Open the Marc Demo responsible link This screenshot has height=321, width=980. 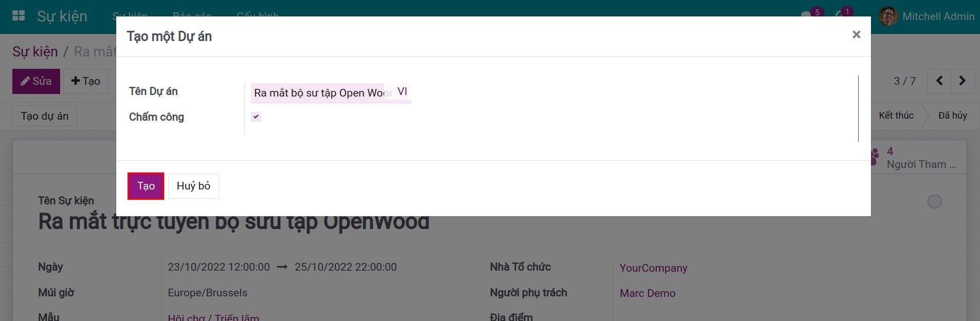647,293
